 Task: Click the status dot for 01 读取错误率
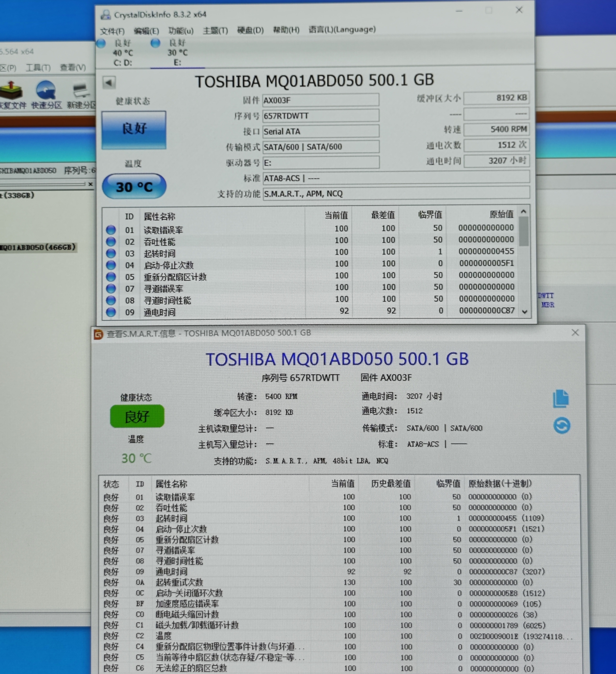pos(111,230)
